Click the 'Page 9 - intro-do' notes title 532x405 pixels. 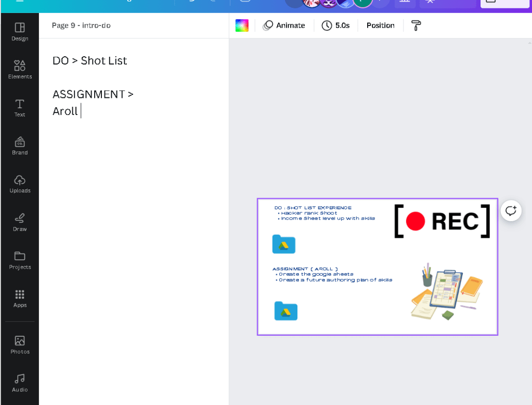coord(81,26)
